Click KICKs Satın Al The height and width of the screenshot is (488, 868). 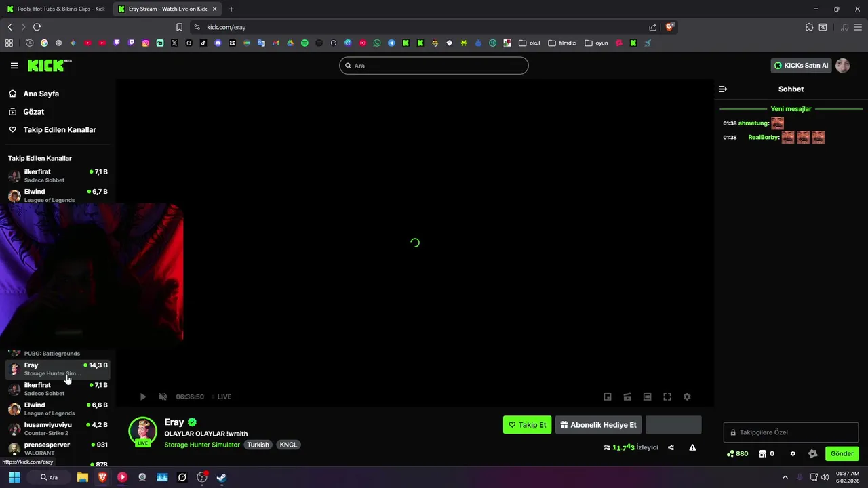click(x=802, y=66)
